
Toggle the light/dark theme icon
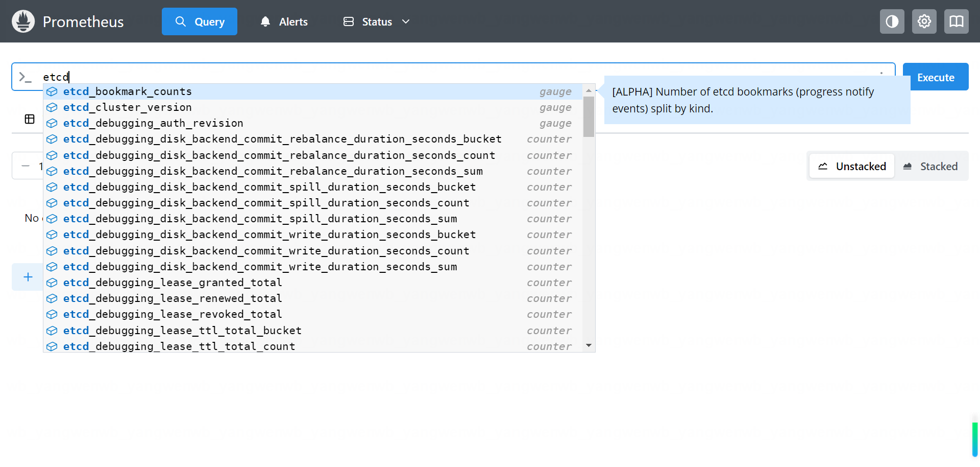pos(892,21)
